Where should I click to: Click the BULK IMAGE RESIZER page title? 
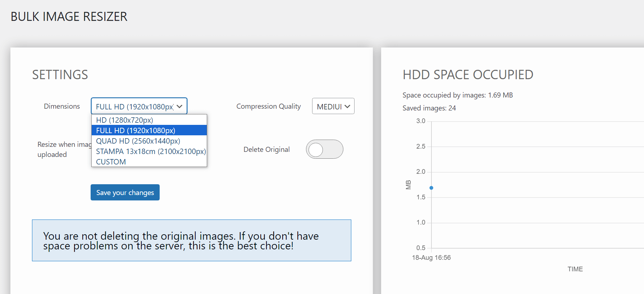pos(69,17)
